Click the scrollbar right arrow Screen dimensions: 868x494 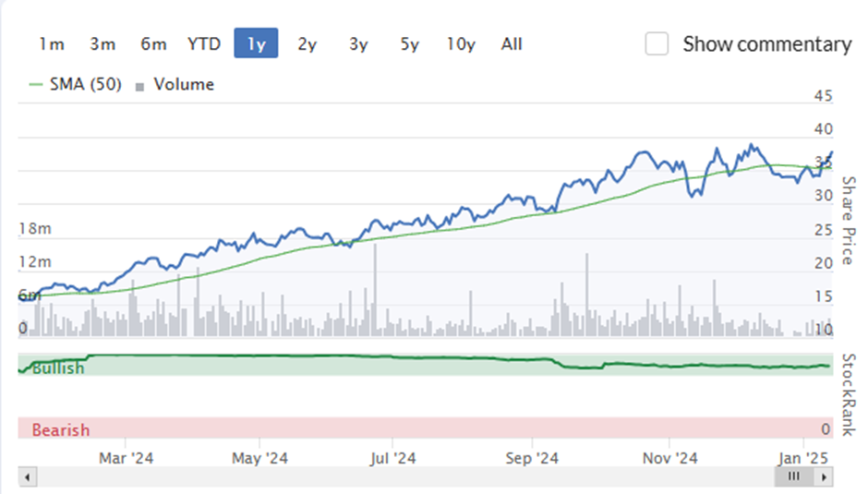tap(824, 476)
